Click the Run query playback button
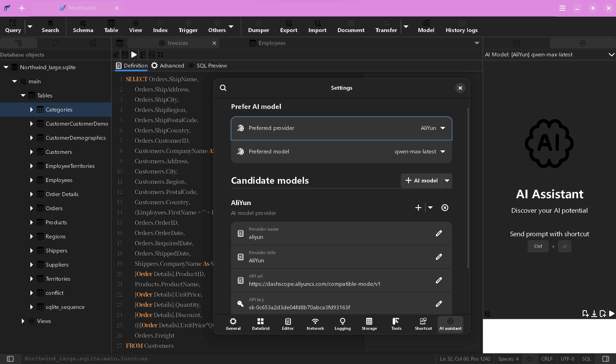This screenshot has height=364, width=616. pos(134,54)
